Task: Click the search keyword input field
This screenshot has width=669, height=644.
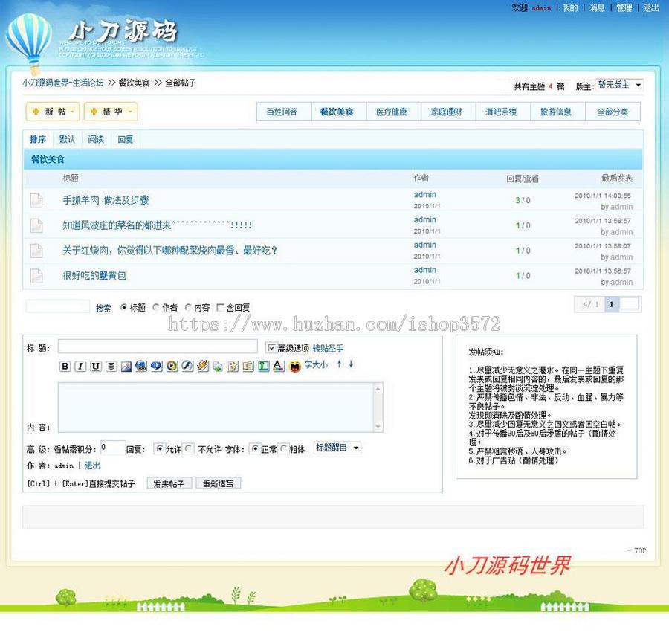Action: (57, 306)
